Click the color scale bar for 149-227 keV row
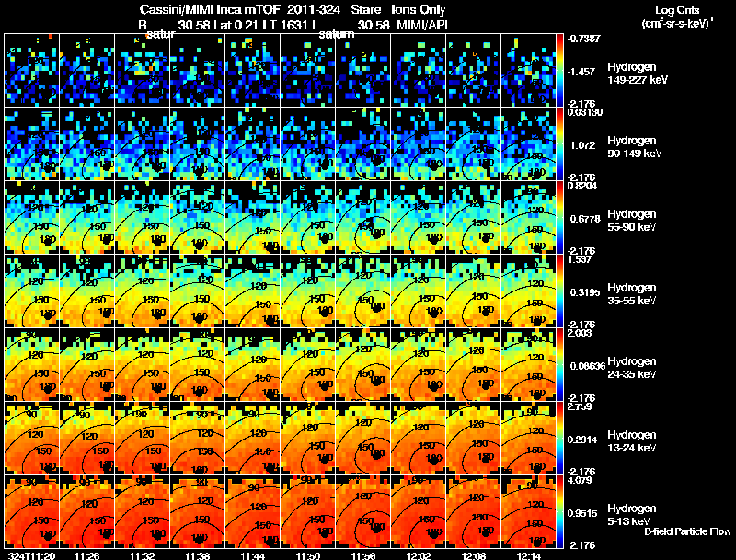The height and width of the screenshot is (560, 736). (559, 71)
